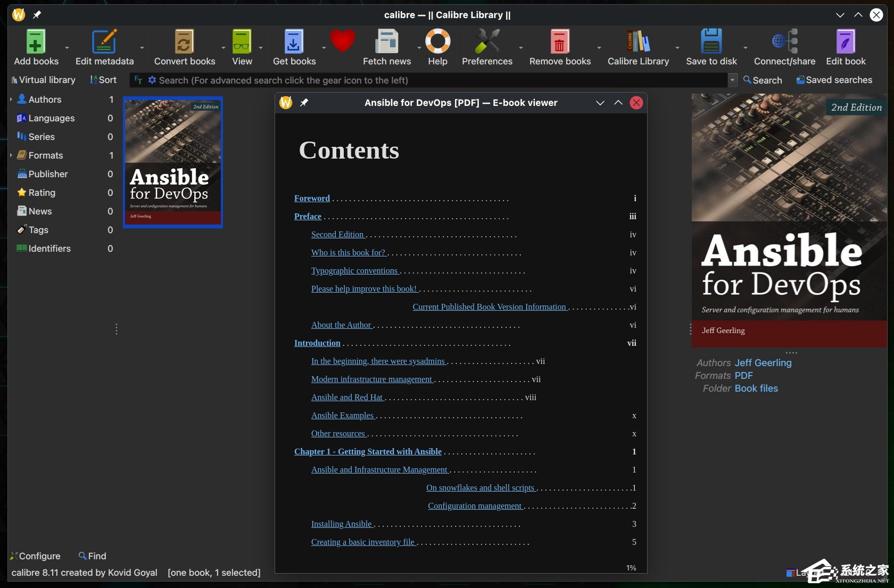
Task: Select the Ansible for DevOps cover thumbnail
Action: [173, 162]
